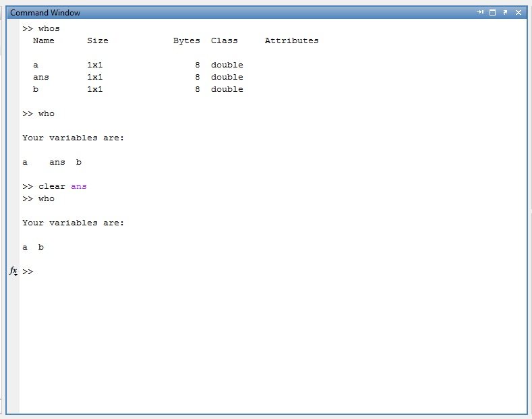The height and width of the screenshot is (419, 532).
Task: Maximize the Command Window panel
Action: point(493,13)
